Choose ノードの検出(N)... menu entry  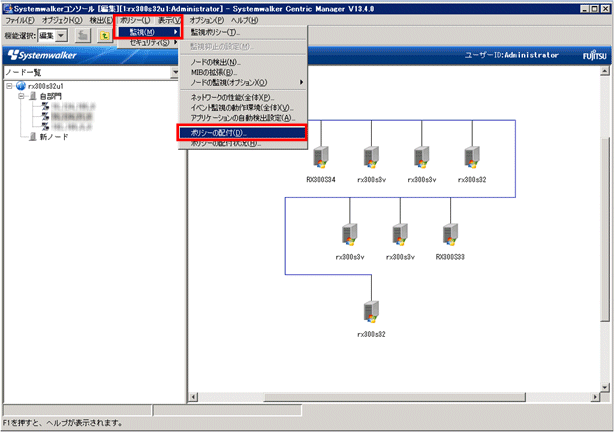pyautogui.click(x=243, y=62)
